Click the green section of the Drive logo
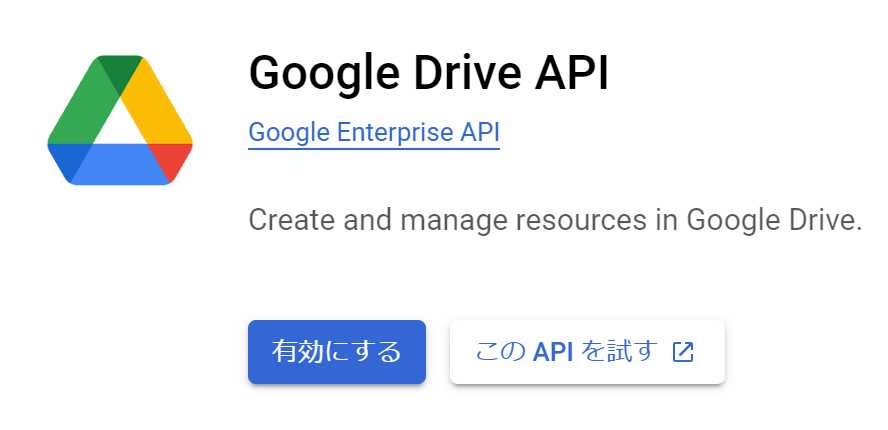 (84, 108)
